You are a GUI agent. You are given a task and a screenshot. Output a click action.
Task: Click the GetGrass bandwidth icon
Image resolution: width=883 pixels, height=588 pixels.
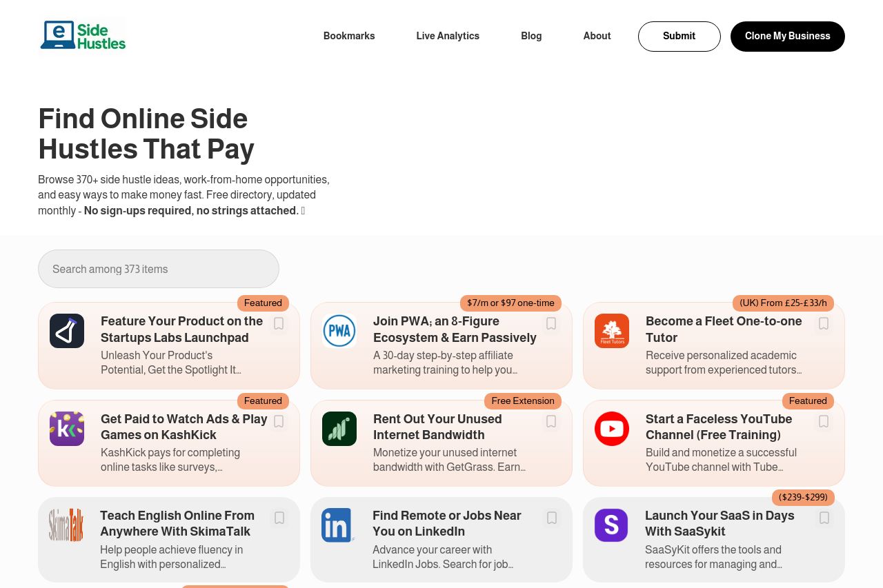(339, 429)
